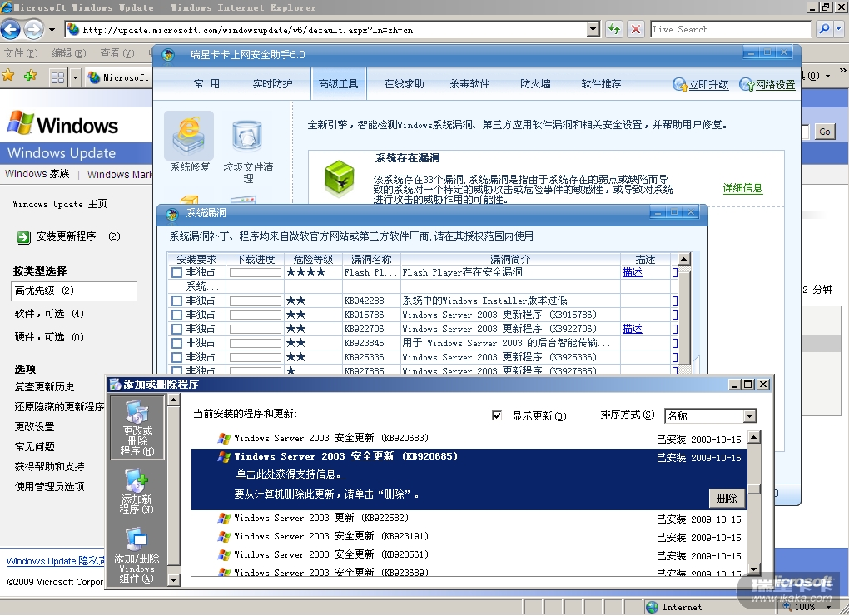The image size is (849, 616).
Task: Click the vulnerability list scrollbar up arrow
Action: [x=684, y=259]
